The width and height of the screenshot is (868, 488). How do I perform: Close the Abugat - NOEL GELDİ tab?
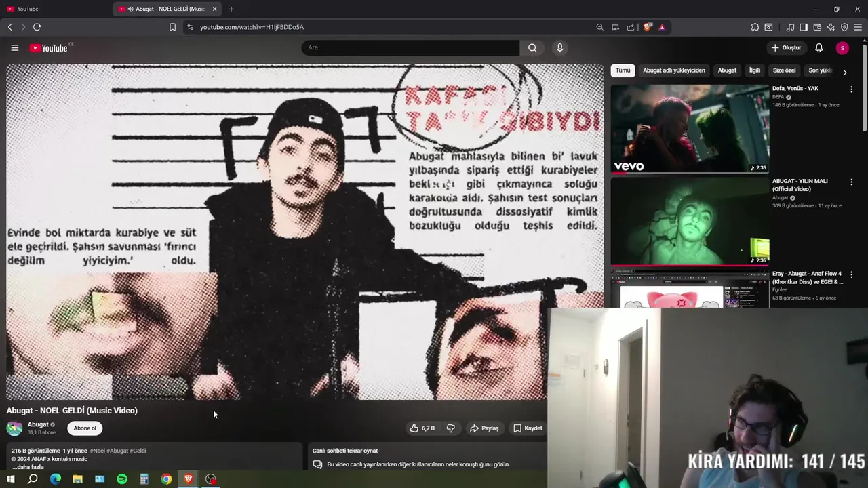pyautogui.click(x=215, y=9)
